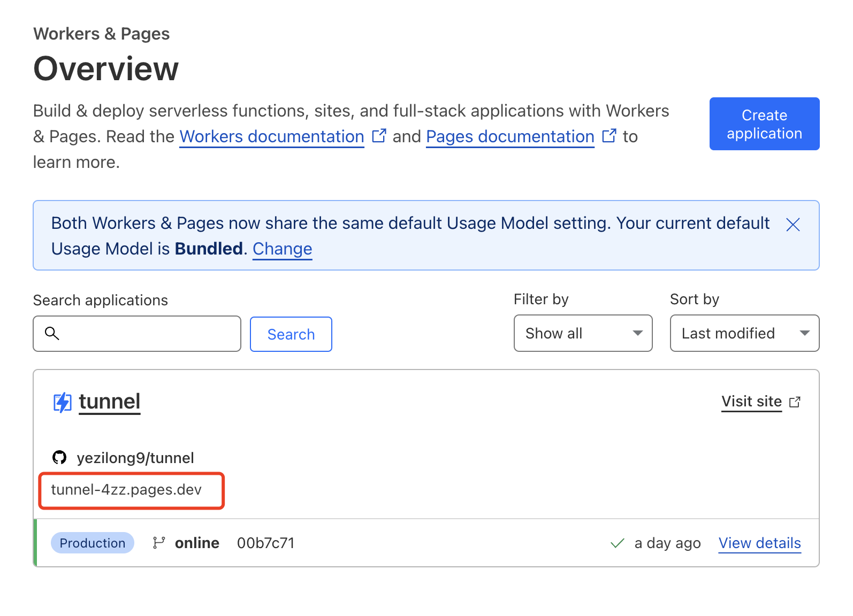Click the Production badge
853x616 pixels.
[x=93, y=543]
